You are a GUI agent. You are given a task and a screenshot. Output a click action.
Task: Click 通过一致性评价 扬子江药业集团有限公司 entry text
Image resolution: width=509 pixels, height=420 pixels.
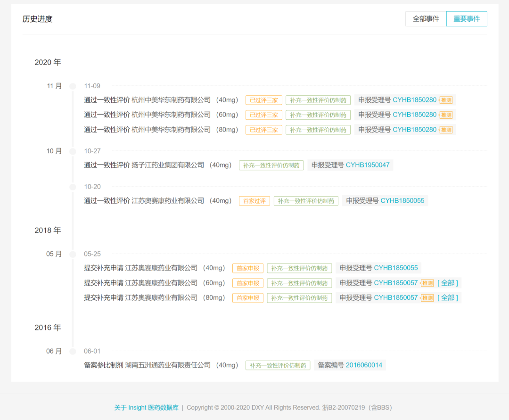click(x=158, y=165)
